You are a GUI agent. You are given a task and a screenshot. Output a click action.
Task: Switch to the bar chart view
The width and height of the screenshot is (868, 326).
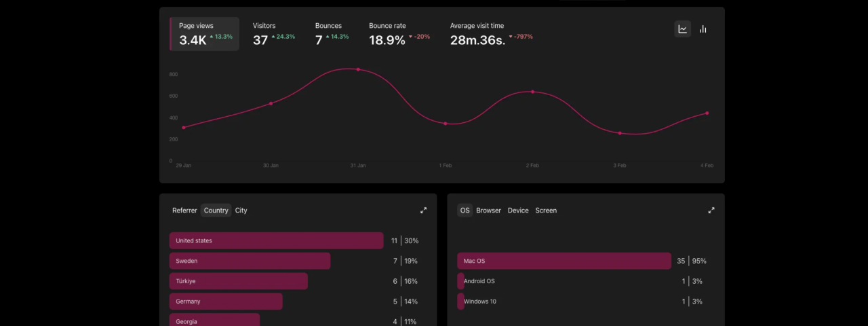(x=703, y=29)
